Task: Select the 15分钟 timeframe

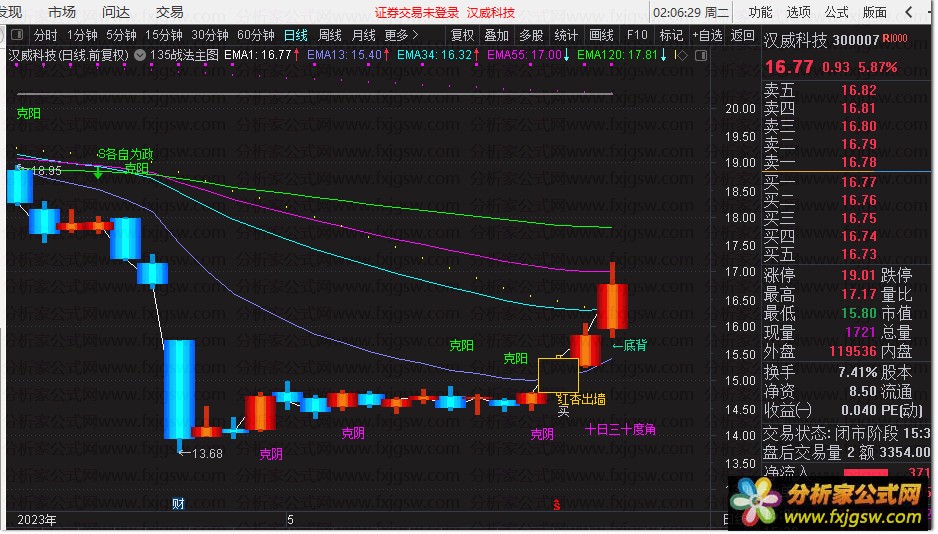Action: coord(164,35)
